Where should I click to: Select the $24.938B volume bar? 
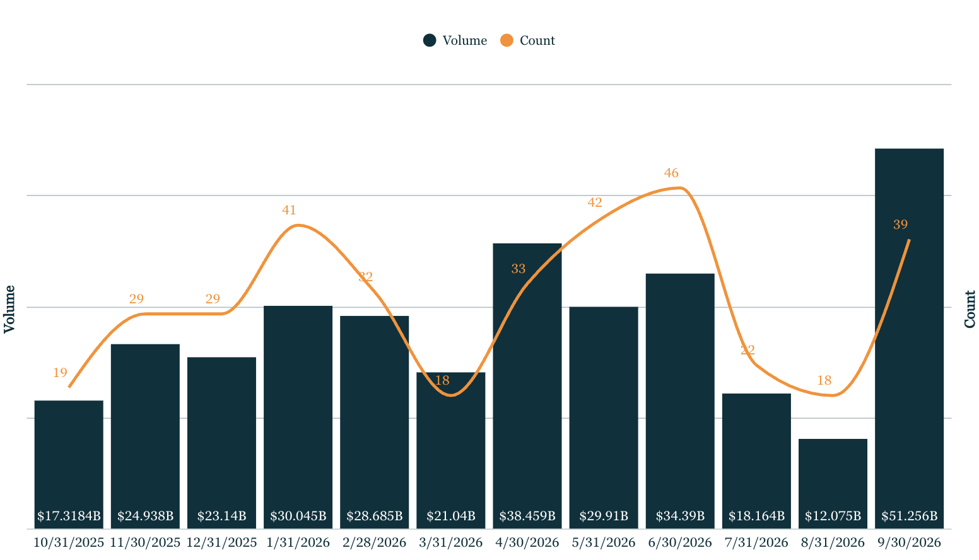145,436
